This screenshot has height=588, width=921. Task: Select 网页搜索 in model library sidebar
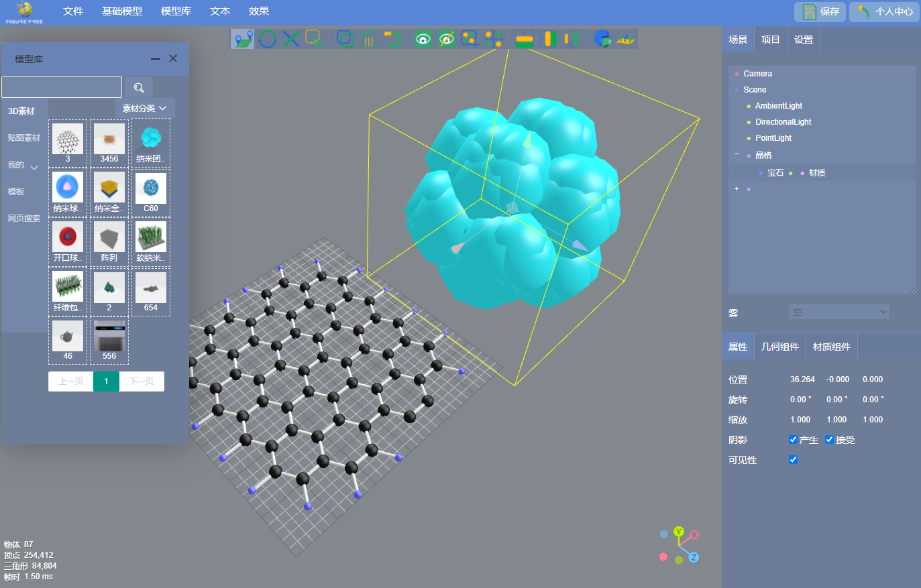24,219
